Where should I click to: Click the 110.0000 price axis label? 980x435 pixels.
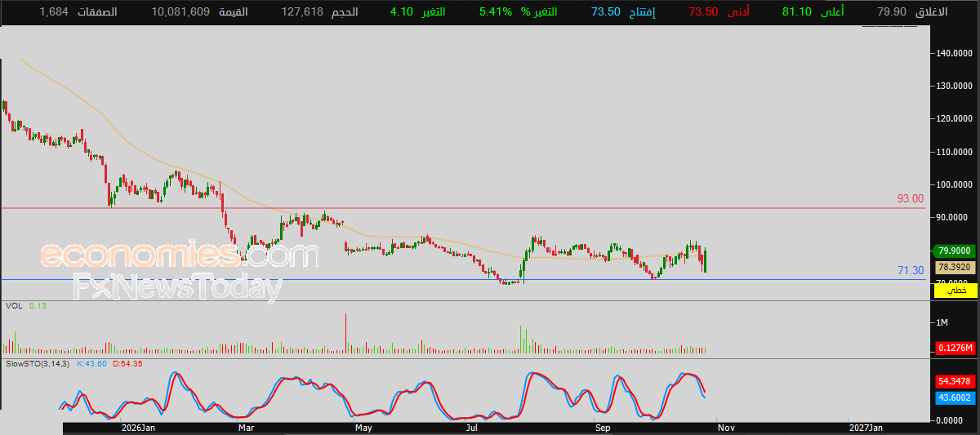(x=955, y=152)
